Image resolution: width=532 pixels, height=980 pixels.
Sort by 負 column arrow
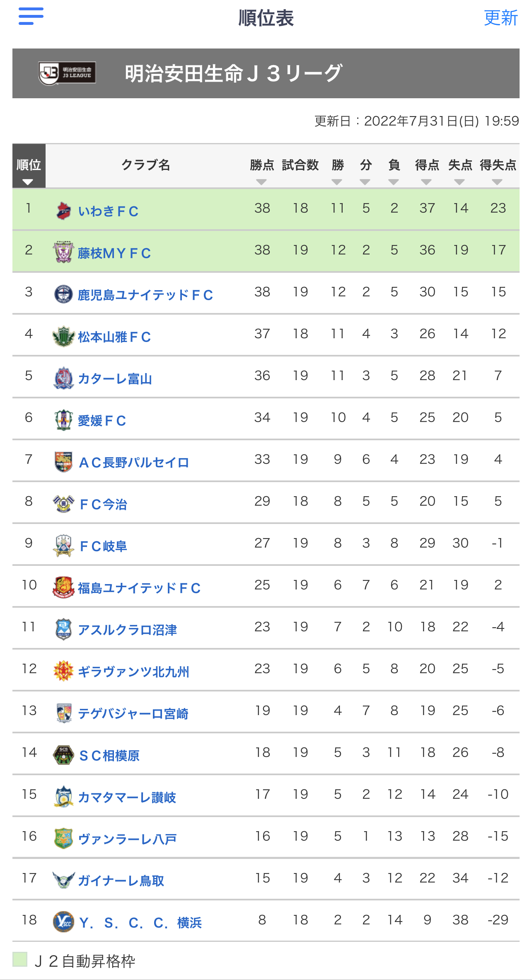point(394,182)
